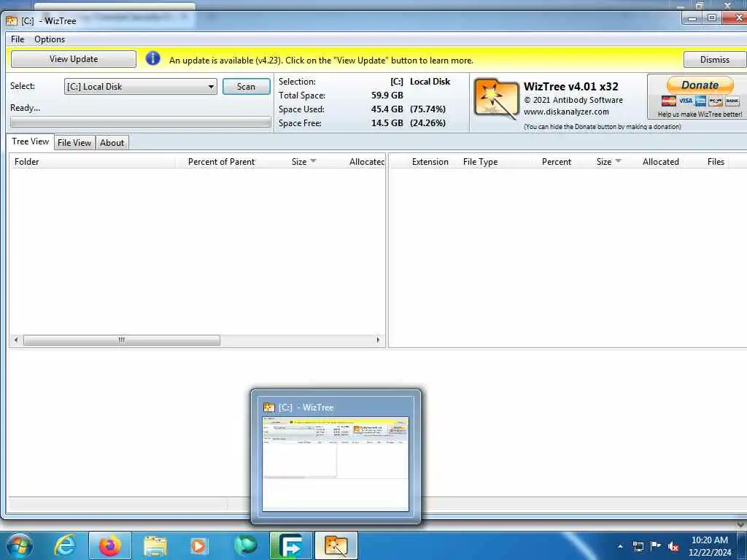
Task: Click the muted volume tray icon
Action: pos(673,546)
